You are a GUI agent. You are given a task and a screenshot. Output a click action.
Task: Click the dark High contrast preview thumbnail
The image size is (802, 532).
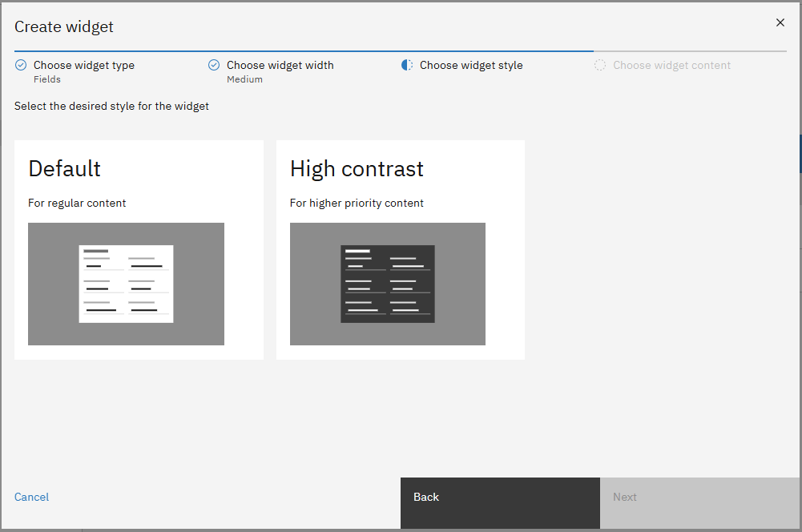coord(388,284)
